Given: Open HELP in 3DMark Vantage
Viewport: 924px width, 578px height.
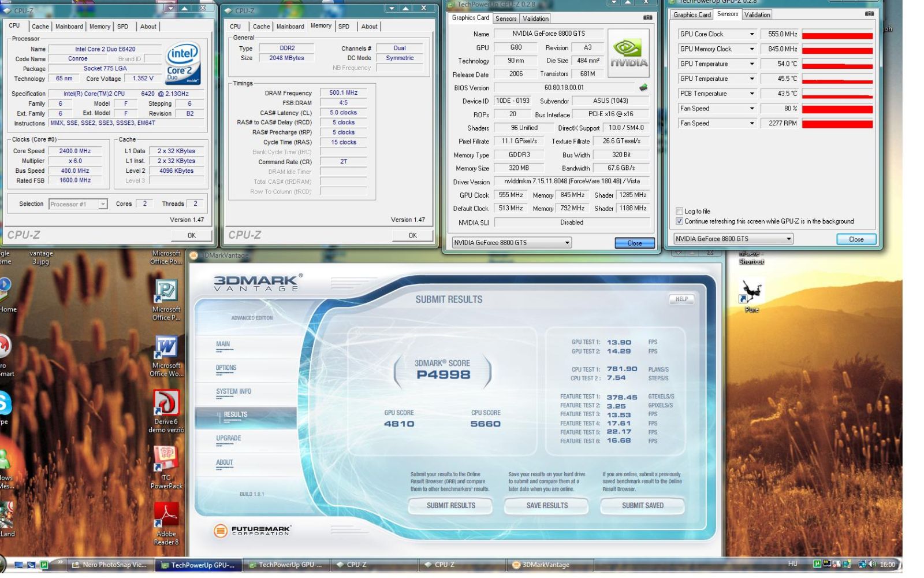Looking at the screenshot, I should (682, 299).
